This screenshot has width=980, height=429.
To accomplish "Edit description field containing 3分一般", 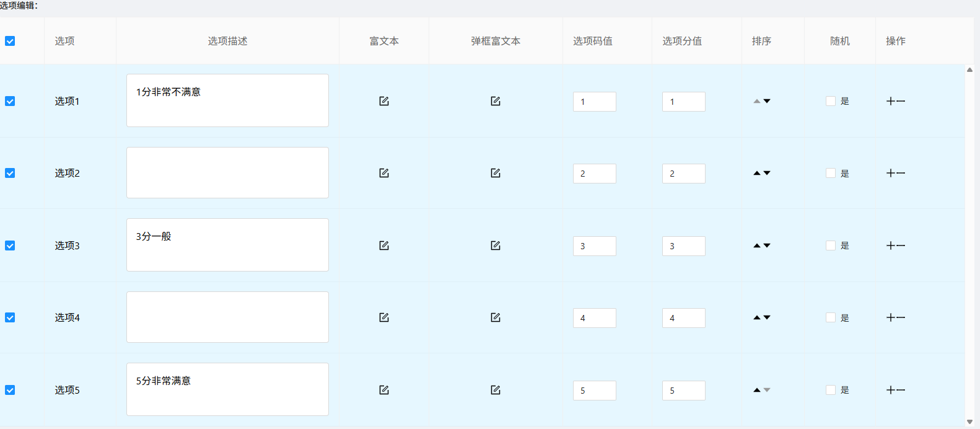I will (x=227, y=245).
